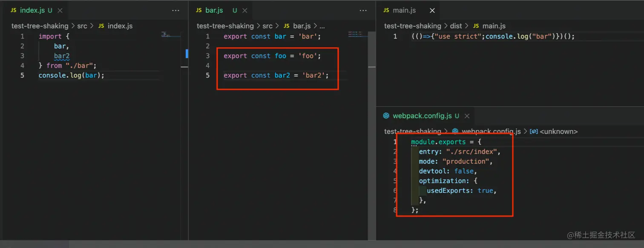Click the usedExports: true line
Viewport: 644px width, 248px height.
(x=462, y=190)
